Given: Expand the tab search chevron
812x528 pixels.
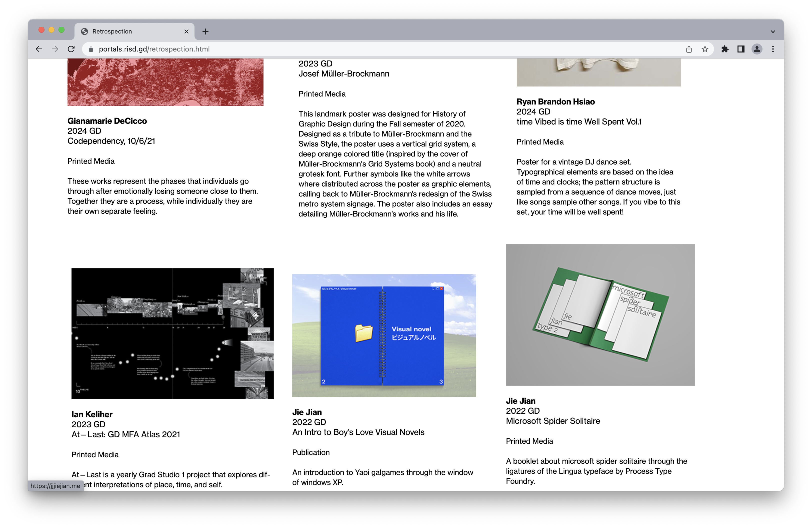Looking at the screenshot, I should pos(773,31).
